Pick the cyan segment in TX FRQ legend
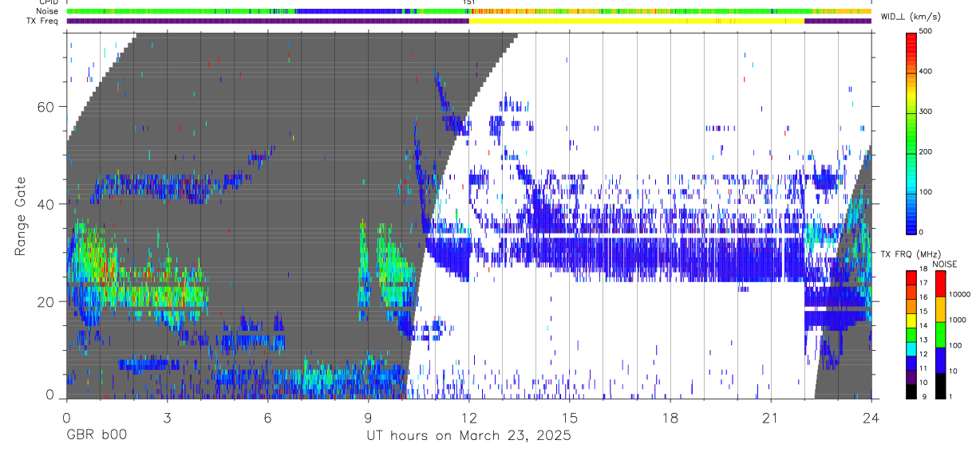 (x=911, y=348)
